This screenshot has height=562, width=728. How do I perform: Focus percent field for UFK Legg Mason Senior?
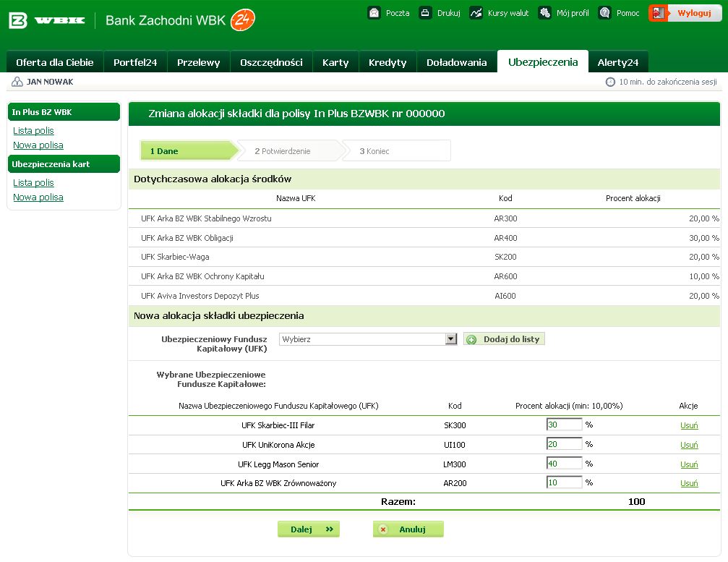tap(564, 464)
